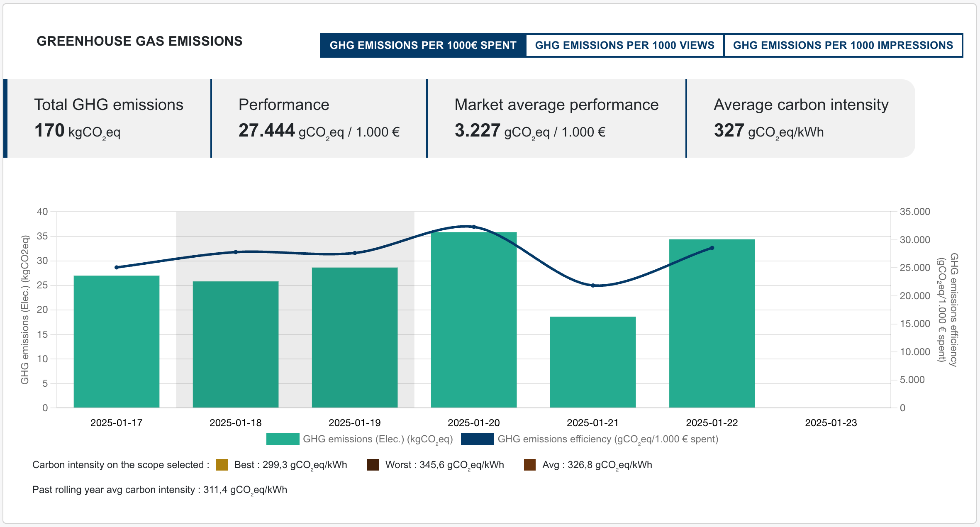
Task: Click the Avg carbon intensity color swatch
Action: click(x=530, y=465)
